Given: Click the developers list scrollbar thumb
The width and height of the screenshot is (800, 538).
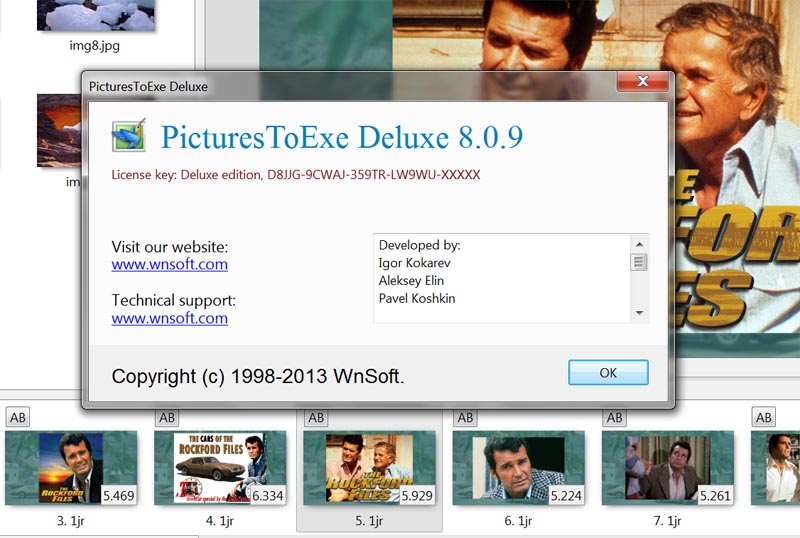Looking at the screenshot, I should coord(639,263).
